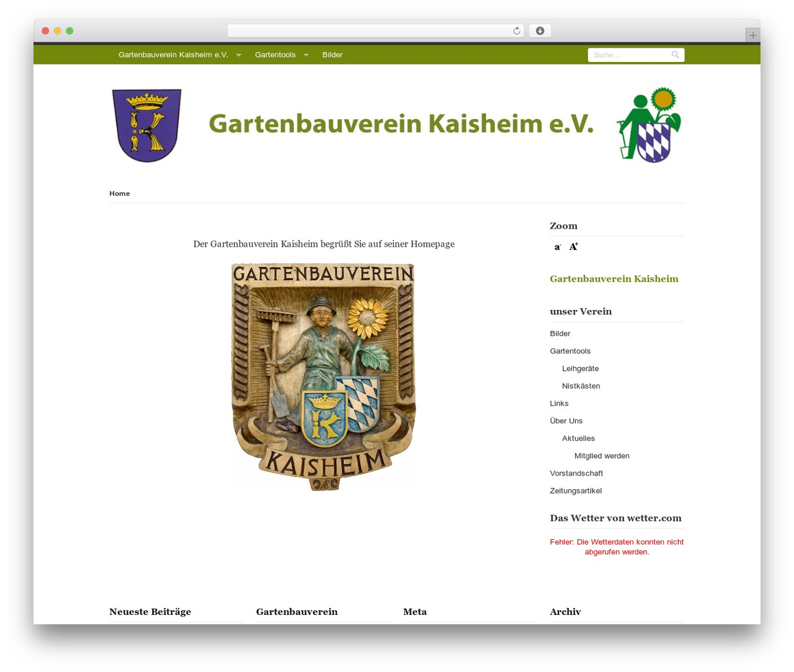Click the red Fehler Wetterdaten message
This screenshot has width=794, height=672.
(617, 547)
